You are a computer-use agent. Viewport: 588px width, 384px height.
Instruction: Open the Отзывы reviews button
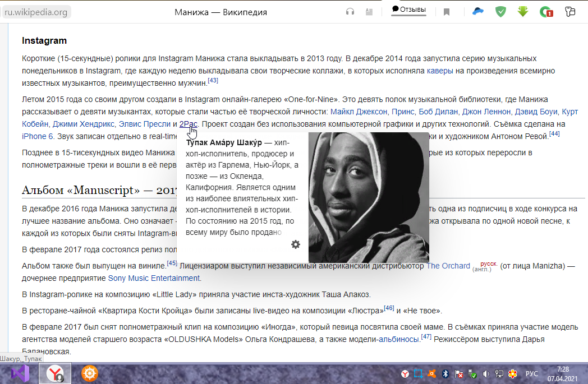click(x=409, y=10)
